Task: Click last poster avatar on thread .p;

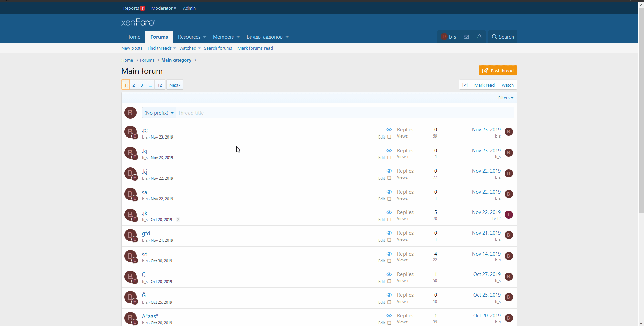Action: (x=509, y=132)
